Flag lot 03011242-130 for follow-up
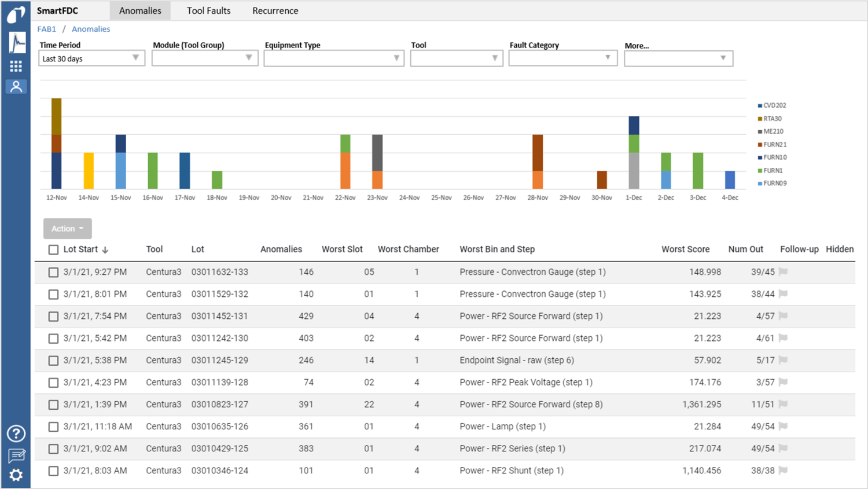 [x=784, y=338]
